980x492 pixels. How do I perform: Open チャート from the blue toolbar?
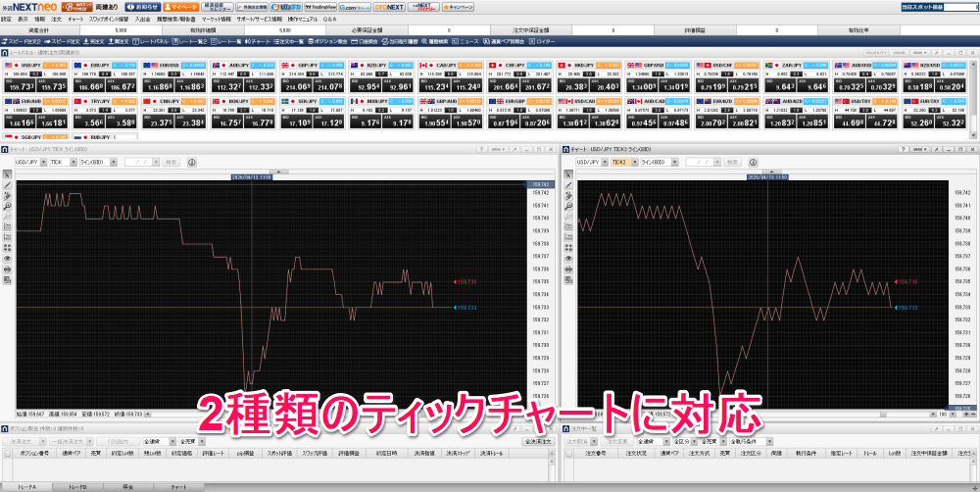click(258, 41)
